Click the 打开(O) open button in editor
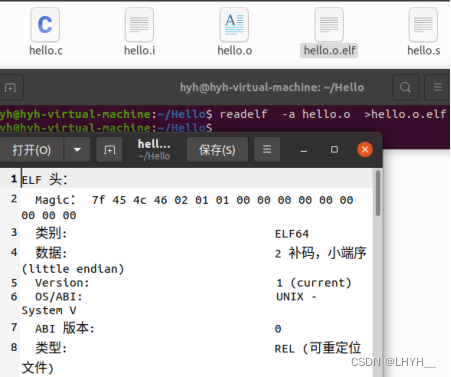451x377 pixels. pos(32,150)
